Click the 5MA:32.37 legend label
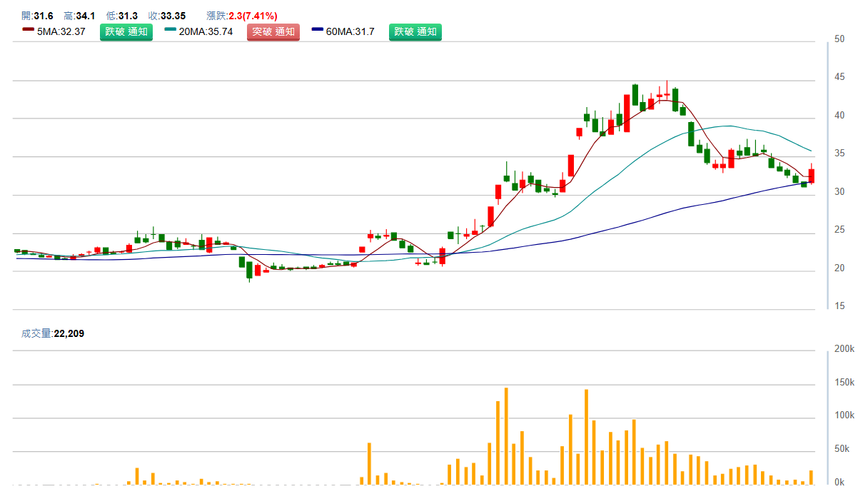The width and height of the screenshot is (868, 494). pyautogui.click(x=61, y=32)
